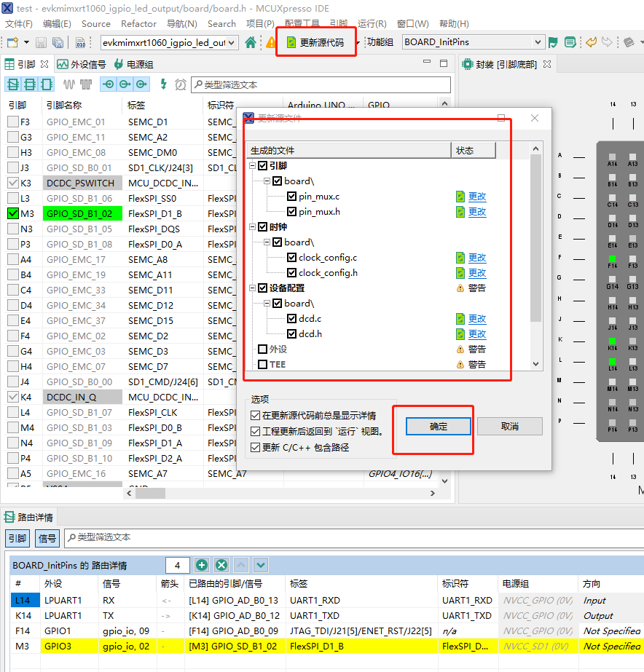Viewport: 644px width, 672px height.
Task: Click 更改 link for clock_config.c
Action: pyautogui.click(x=477, y=258)
